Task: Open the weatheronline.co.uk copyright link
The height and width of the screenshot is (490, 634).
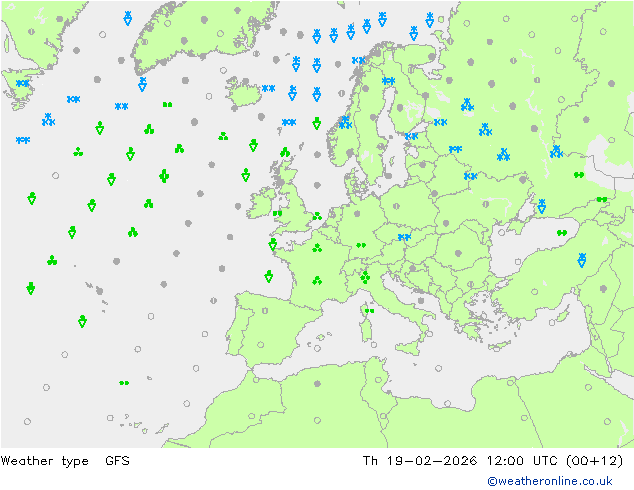Action: 549,481
